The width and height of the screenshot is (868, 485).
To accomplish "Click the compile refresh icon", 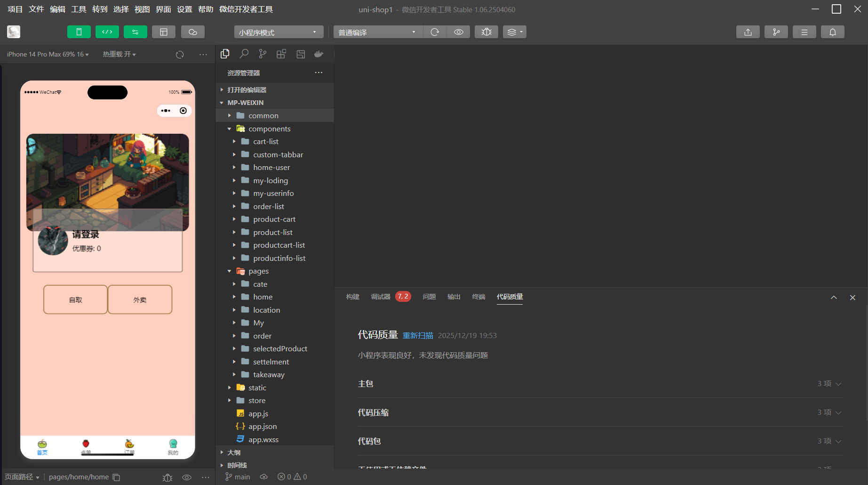I will [435, 32].
